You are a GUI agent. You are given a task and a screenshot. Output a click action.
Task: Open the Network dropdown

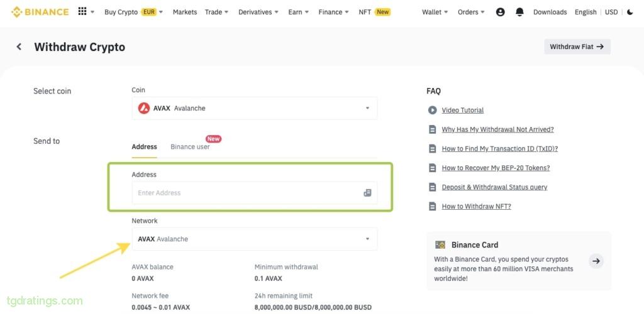tap(254, 239)
